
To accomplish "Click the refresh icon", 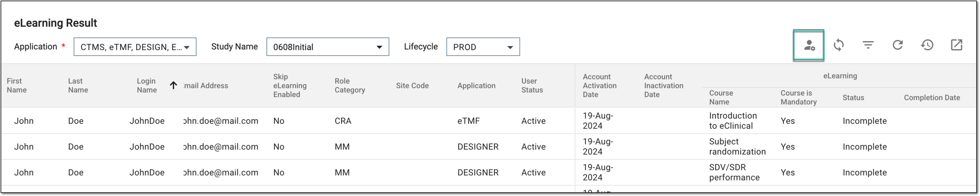I will [898, 45].
